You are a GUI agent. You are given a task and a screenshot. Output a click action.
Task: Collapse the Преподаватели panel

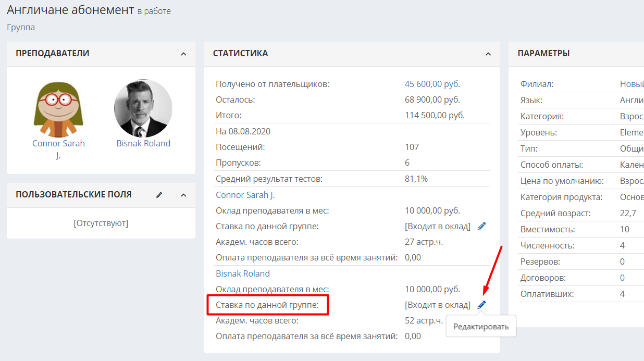[183, 54]
